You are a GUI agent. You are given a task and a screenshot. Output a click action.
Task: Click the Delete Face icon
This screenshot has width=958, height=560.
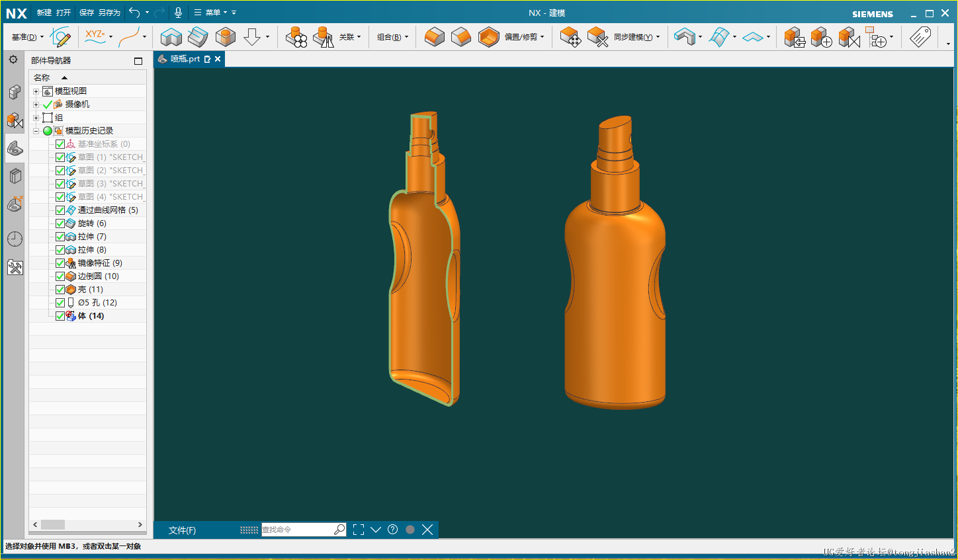(x=597, y=37)
